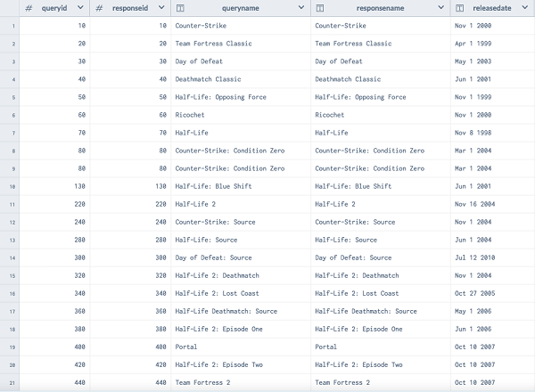Click the column type icon beside responsename
The height and width of the screenshot is (392, 535).
(x=320, y=8)
